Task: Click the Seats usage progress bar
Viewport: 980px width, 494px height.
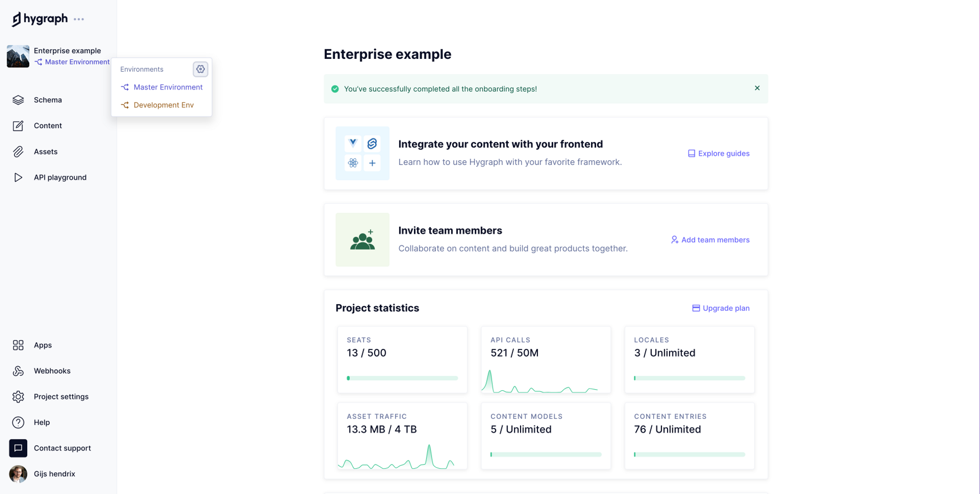Action: pos(402,378)
